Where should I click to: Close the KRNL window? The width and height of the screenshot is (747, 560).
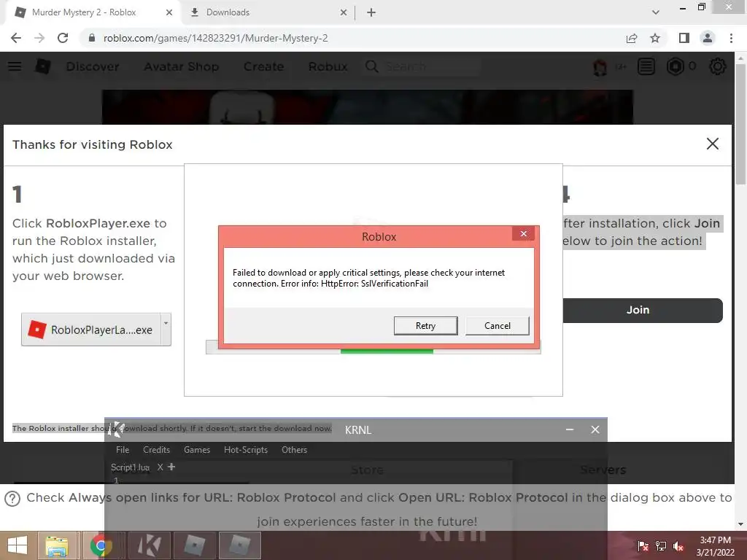[x=595, y=429]
